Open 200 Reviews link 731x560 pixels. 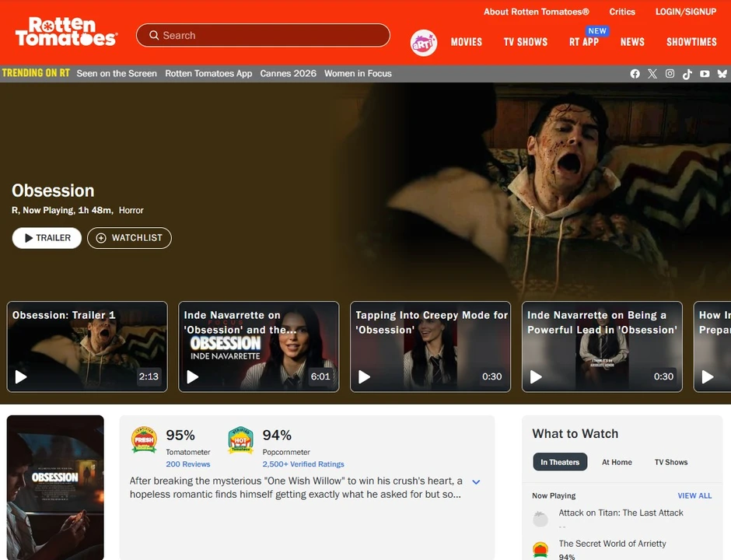pyautogui.click(x=188, y=464)
